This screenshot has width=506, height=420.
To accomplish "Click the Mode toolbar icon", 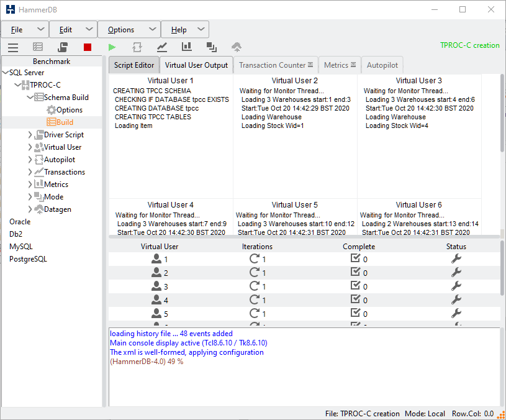I will click(211, 47).
